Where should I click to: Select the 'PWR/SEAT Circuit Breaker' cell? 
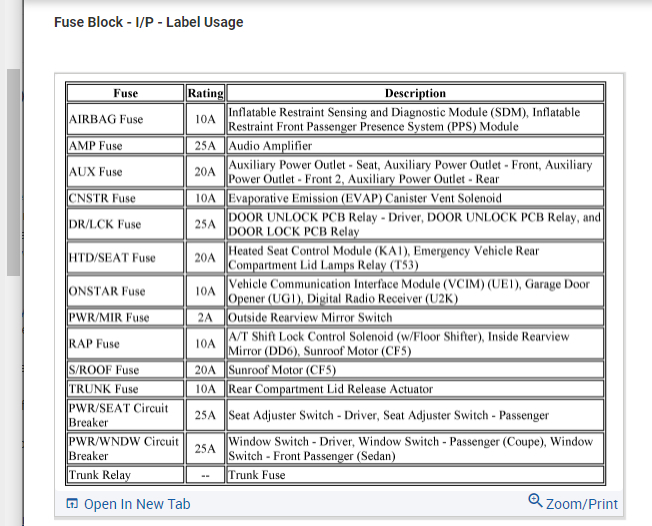click(x=125, y=415)
